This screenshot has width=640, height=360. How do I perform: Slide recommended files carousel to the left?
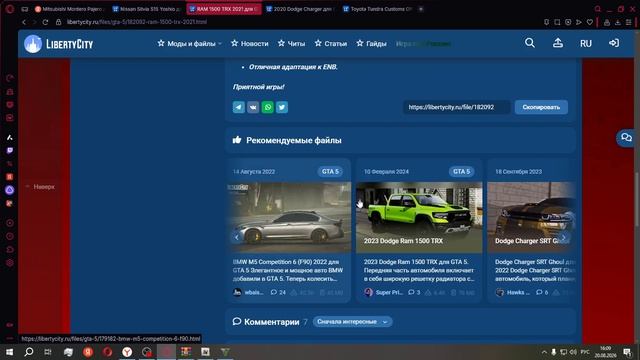pyautogui.click(x=236, y=237)
